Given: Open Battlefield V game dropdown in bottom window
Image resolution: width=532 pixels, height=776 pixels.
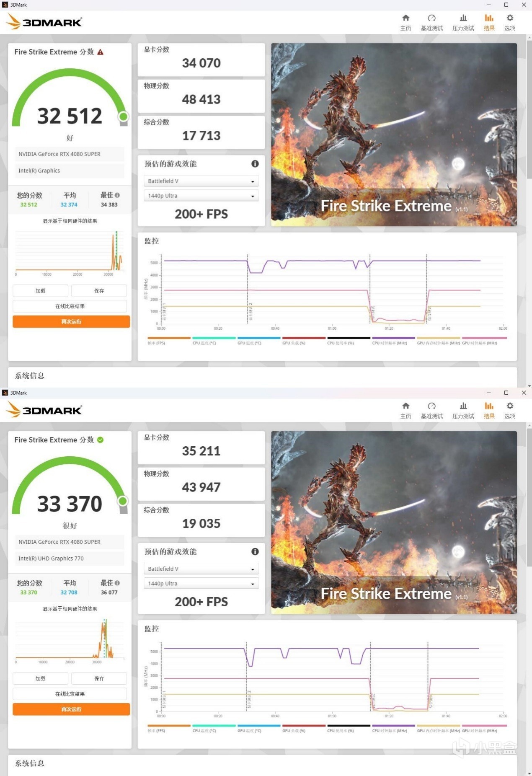Looking at the screenshot, I should tap(201, 569).
